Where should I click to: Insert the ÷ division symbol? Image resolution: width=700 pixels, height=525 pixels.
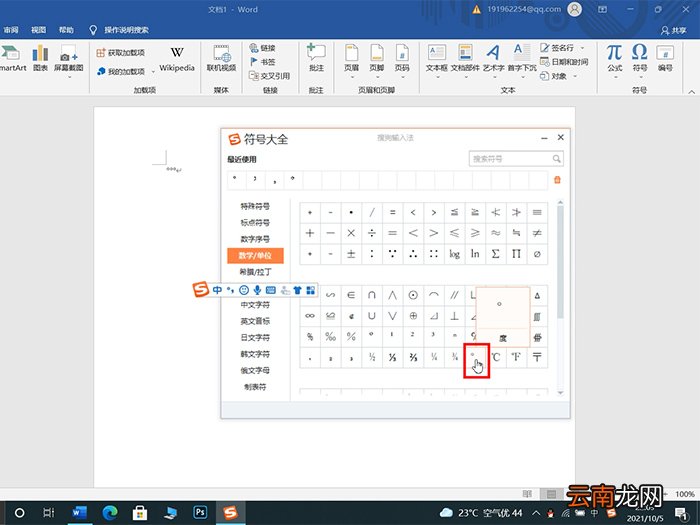point(372,233)
